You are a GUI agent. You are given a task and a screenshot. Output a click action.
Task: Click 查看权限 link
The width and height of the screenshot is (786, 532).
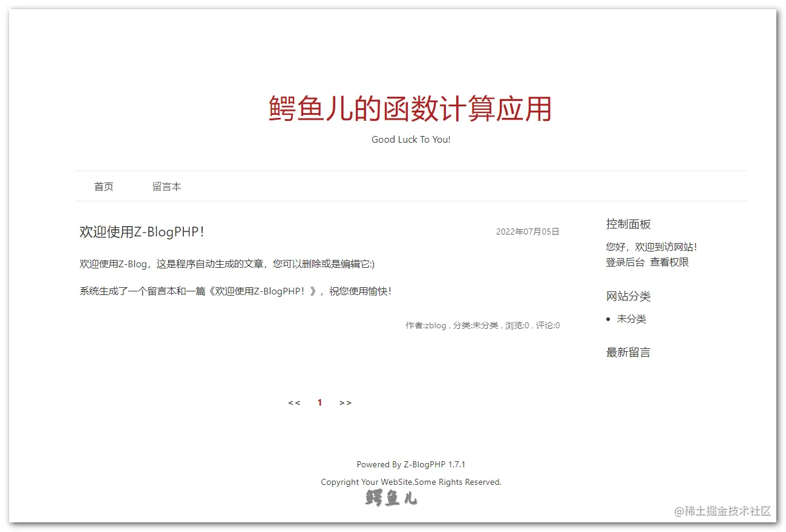(669, 262)
